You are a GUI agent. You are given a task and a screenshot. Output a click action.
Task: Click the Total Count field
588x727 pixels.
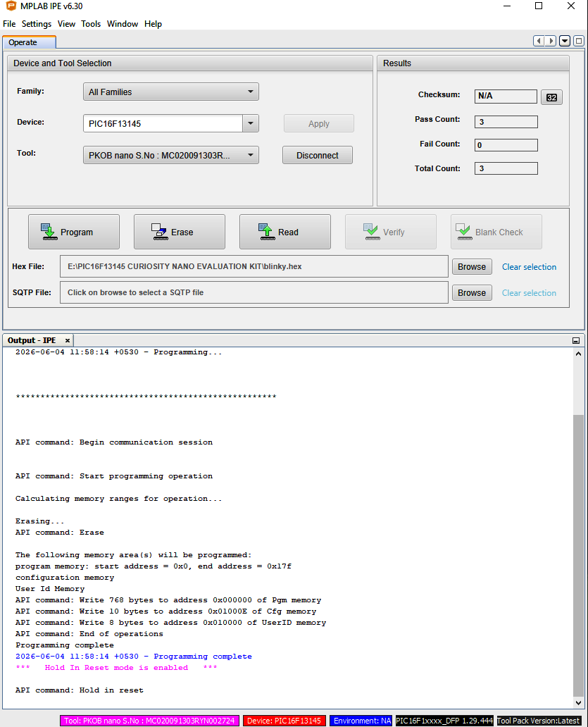(506, 168)
